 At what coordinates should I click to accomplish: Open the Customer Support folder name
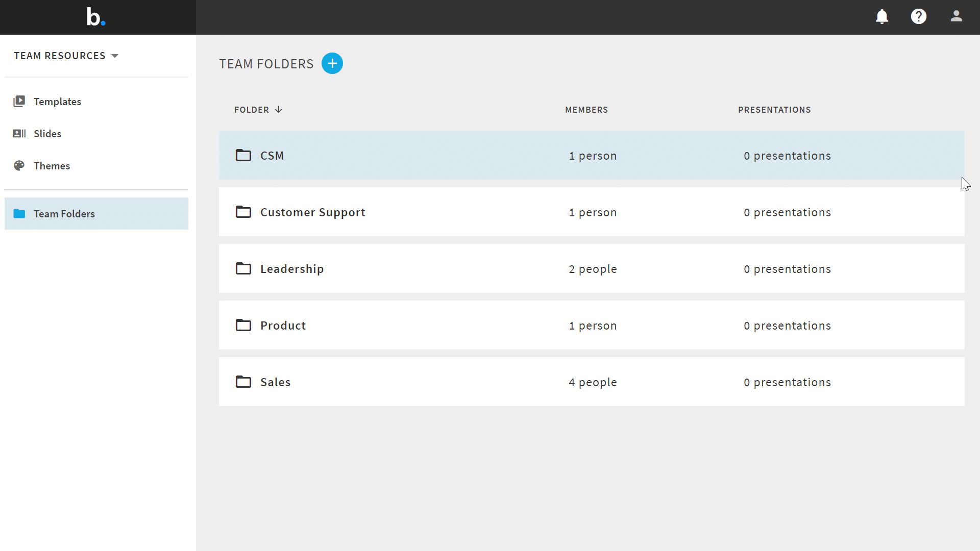tap(313, 212)
